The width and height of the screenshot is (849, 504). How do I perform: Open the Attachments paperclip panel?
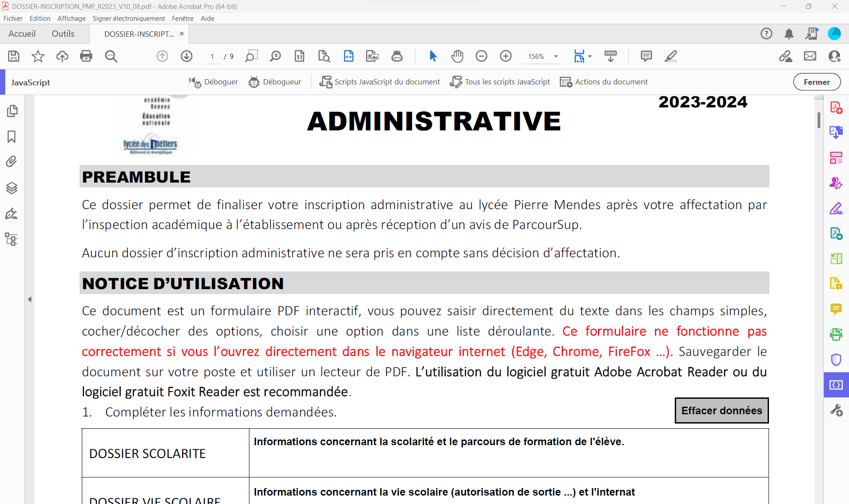point(12,161)
